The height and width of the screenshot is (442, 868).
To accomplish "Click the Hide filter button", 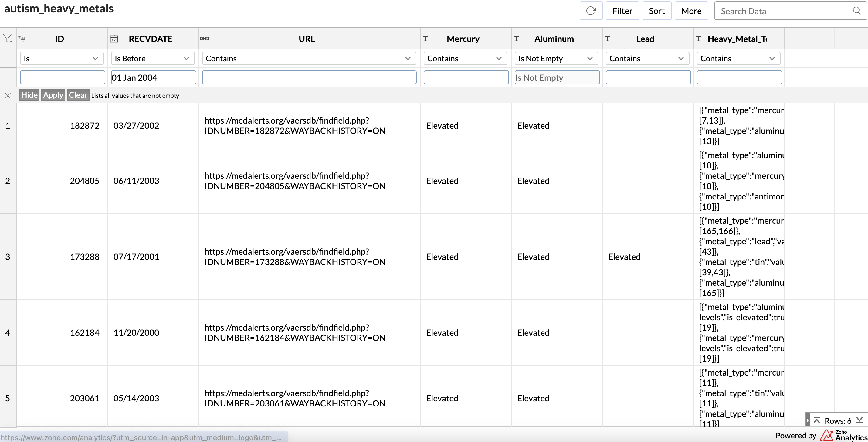I will coord(29,95).
